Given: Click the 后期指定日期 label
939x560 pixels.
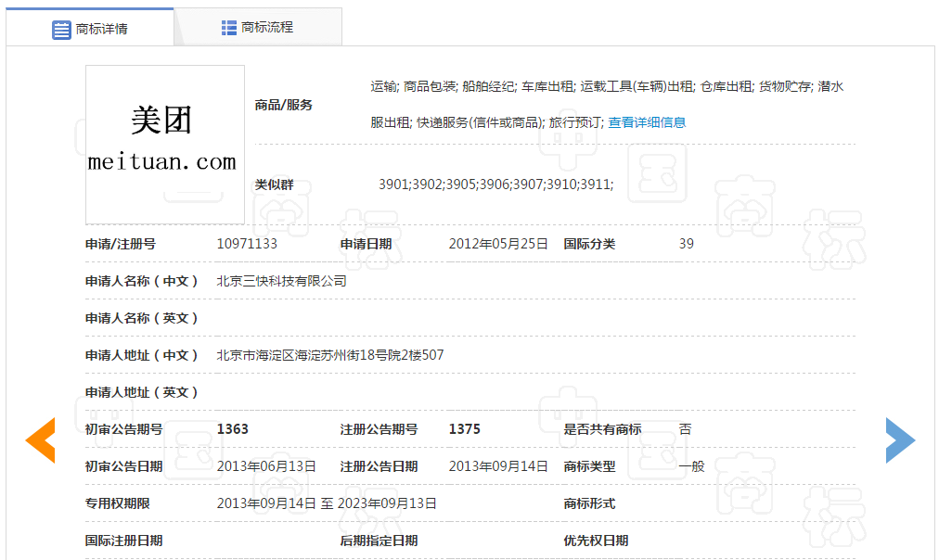Looking at the screenshot, I should pos(379,541).
